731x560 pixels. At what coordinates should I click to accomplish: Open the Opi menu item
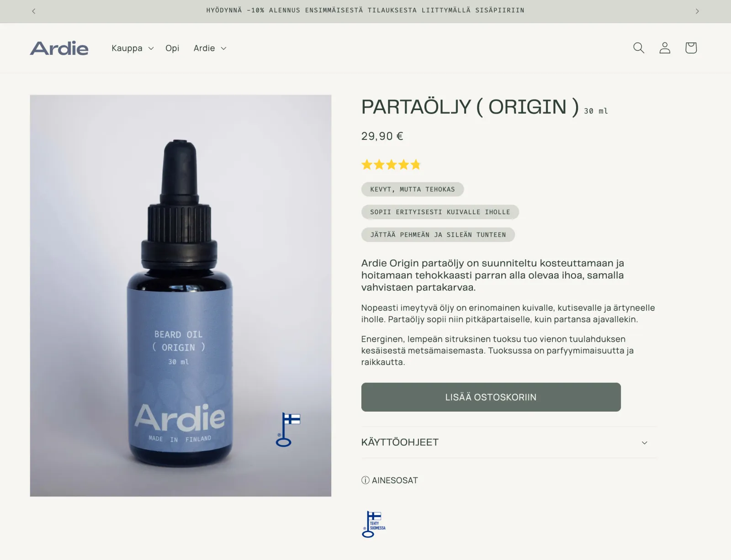pos(172,48)
